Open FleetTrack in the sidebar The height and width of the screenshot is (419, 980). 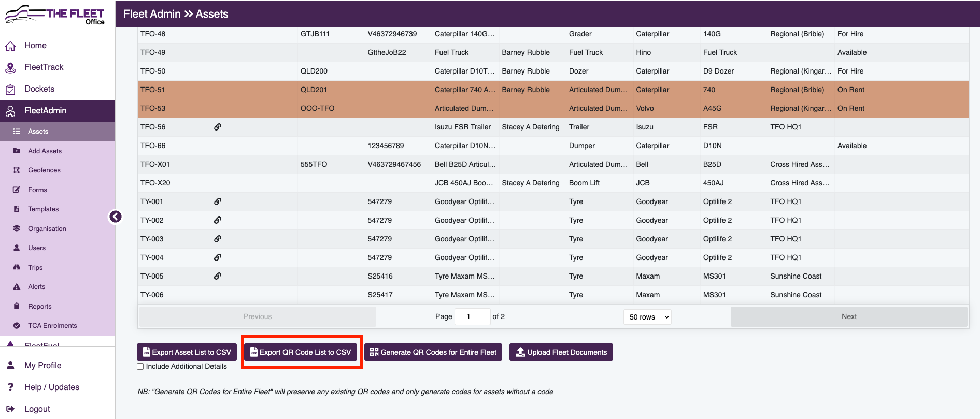(x=44, y=67)
